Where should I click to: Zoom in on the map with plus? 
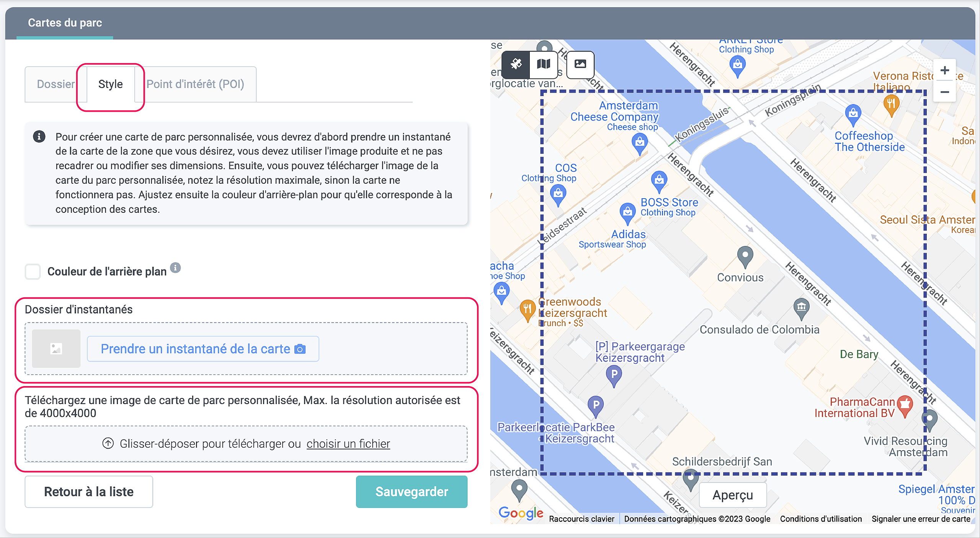[x=944, y=70]
